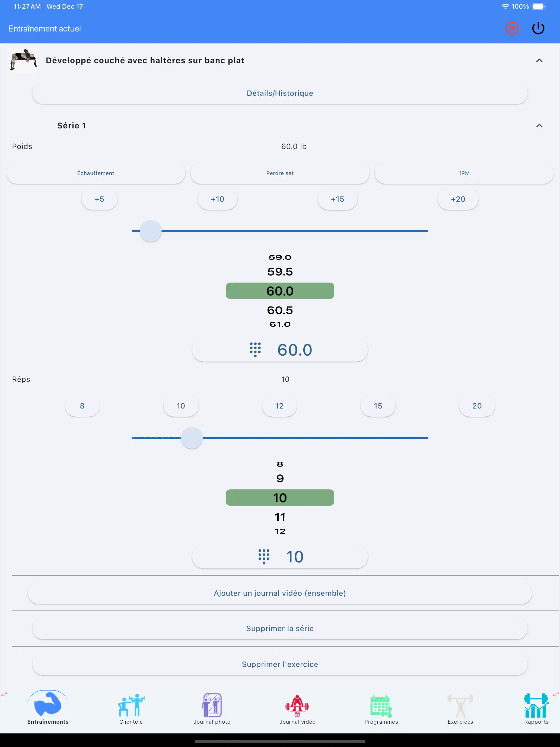Image resolution: width=560 pixels, height=747 pixels.
Task: Toggle Perdre set for this series
Action: pos(280,173)
